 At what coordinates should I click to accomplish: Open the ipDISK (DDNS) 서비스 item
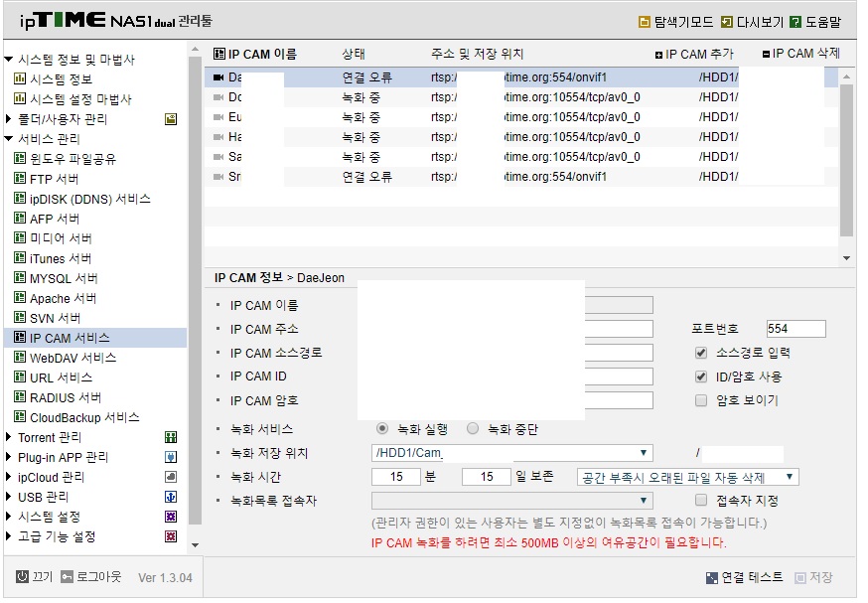89,199
